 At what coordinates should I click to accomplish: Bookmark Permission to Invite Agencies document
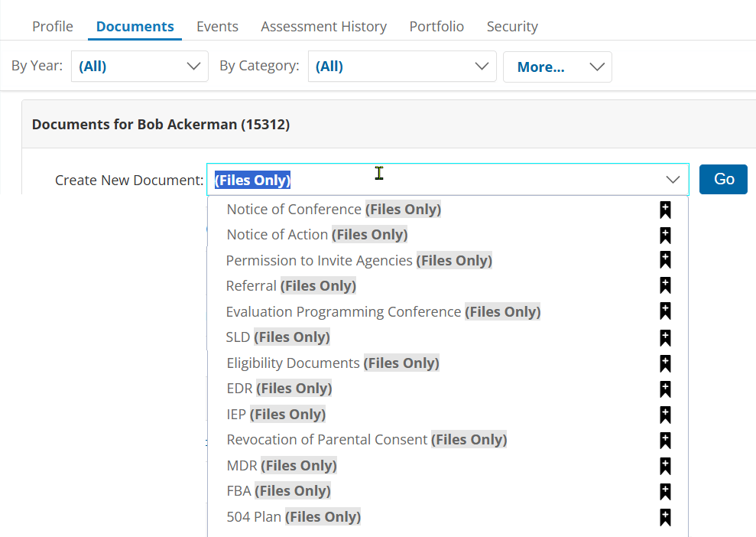coord(665,261)
